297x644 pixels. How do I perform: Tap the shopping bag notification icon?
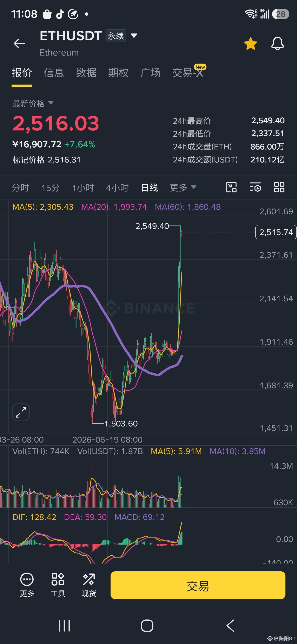[47, 14]
